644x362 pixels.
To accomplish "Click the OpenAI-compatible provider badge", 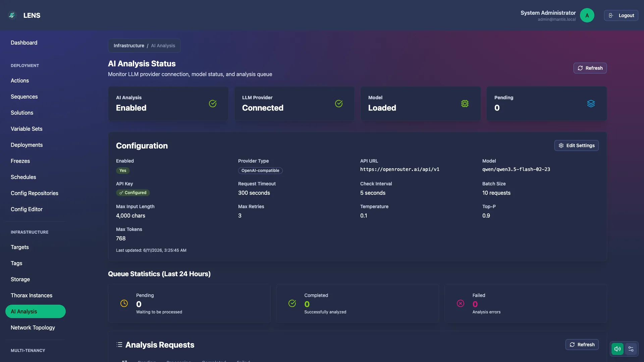I will pyautogui.click(x=260, y=171).
